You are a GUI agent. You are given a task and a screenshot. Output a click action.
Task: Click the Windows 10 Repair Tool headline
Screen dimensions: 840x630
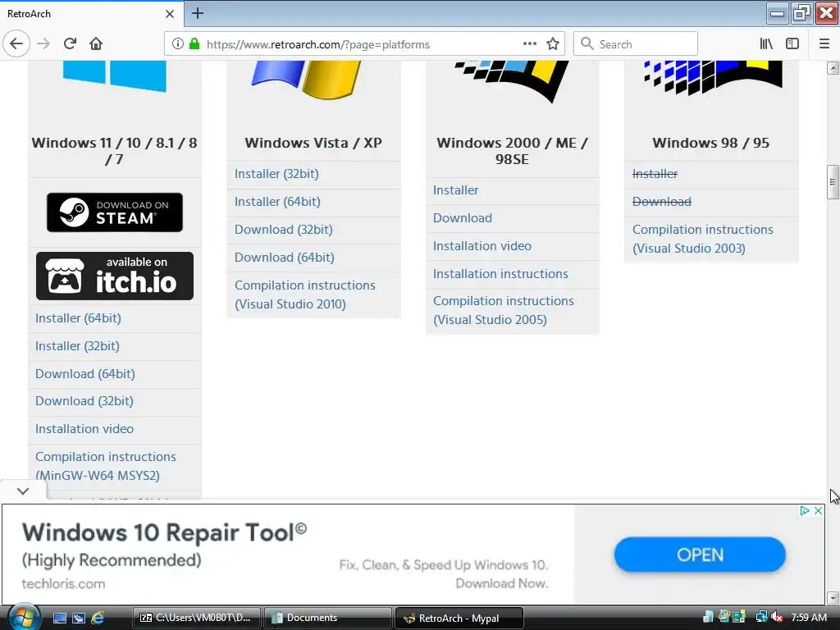coord(164,532)
